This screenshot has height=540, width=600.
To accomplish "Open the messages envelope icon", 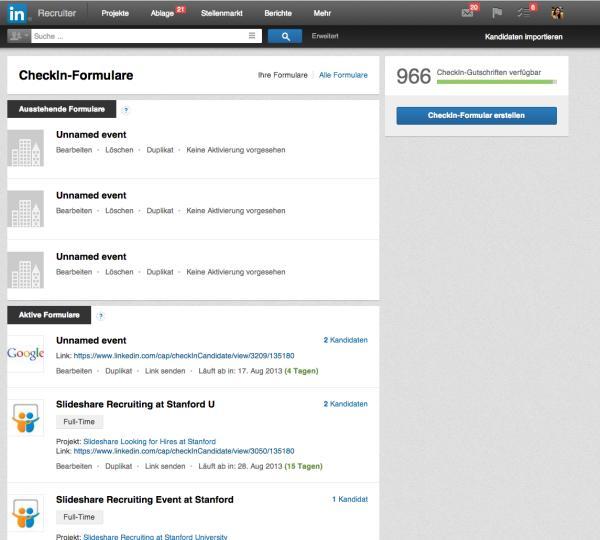I will click(x=467, y=13).
